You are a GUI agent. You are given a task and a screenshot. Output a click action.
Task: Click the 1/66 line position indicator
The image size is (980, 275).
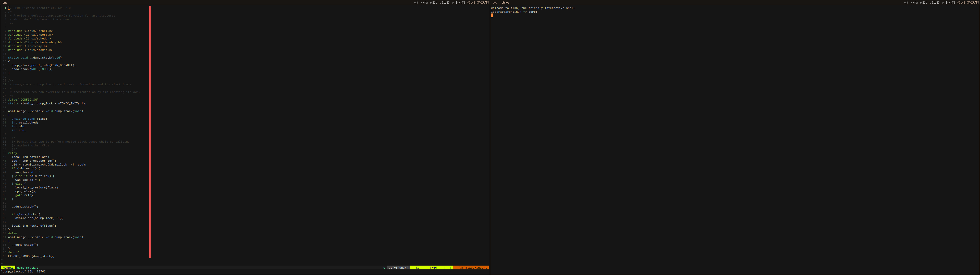tap(433, 268)
